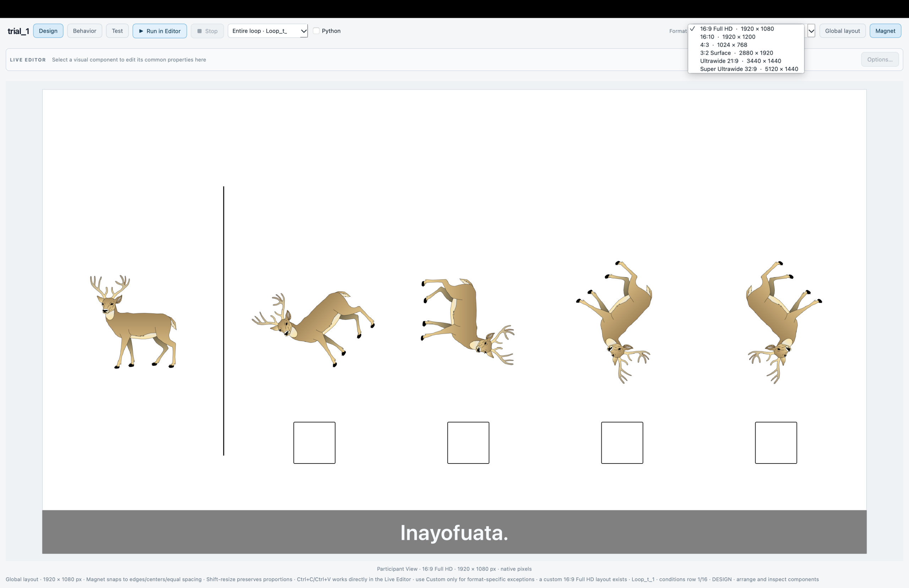Select the second rotated deer image
The image size is (909, 588).
468,322
